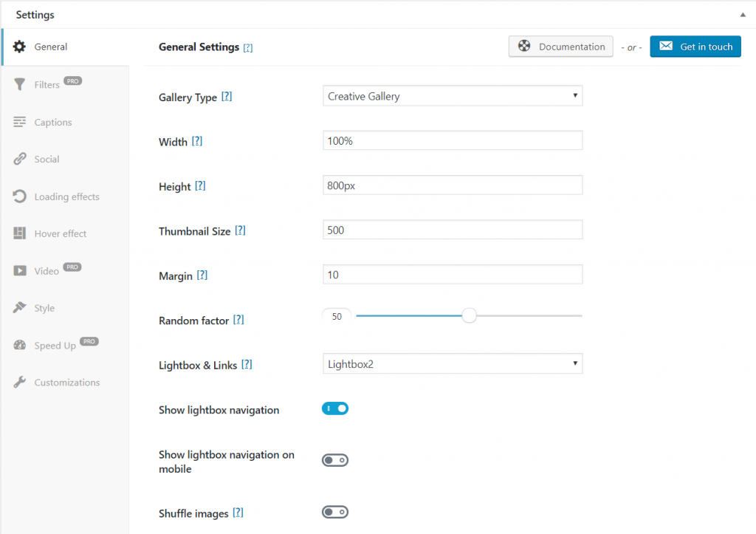
Task: Switch to the Speed Up tab
Action: tap(66, 345)
